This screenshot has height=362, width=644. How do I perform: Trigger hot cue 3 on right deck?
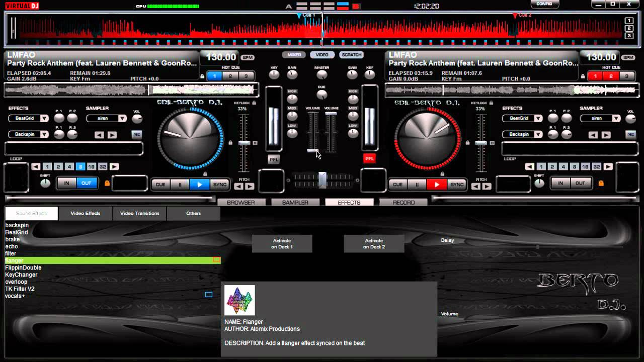point(626,76)
